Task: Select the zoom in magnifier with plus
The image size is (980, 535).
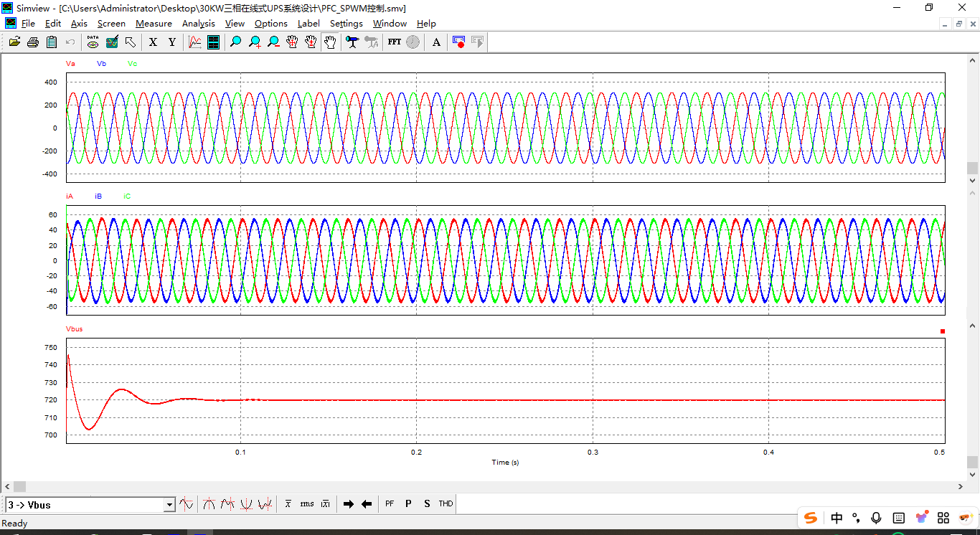Action: tap(255, 42)
